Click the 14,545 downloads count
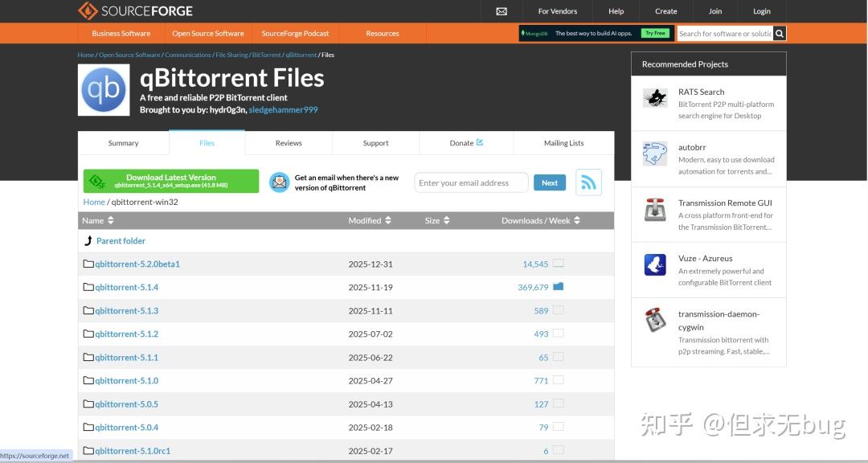Screen dimensions: 868x463 click(535, 264)
